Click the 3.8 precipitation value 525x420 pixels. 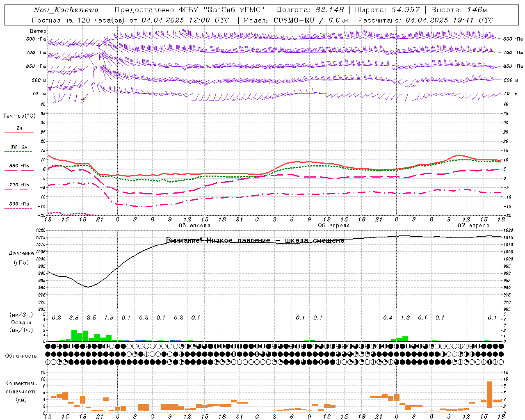pos(74,318)
